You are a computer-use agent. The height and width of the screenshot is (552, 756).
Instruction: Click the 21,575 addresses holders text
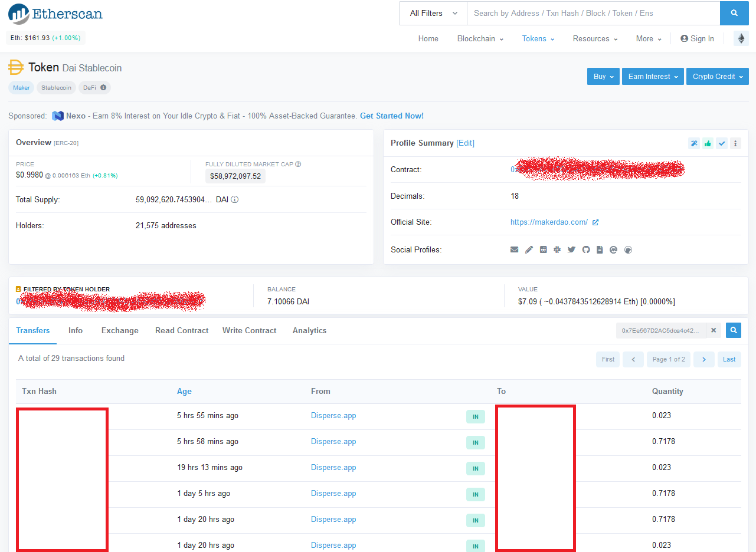click(166, 225)
